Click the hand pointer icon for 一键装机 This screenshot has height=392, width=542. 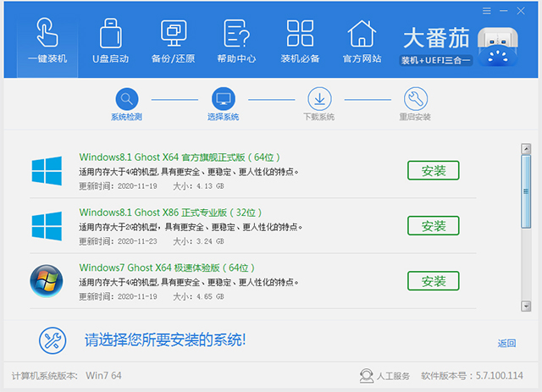47,32
